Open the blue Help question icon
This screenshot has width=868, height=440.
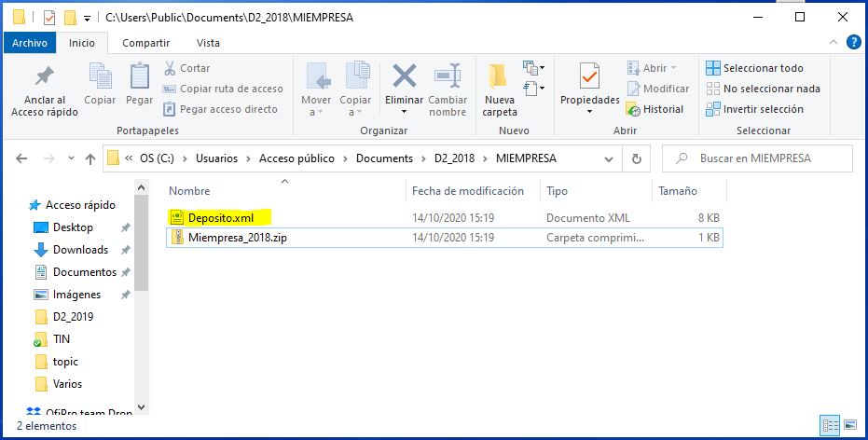click(854, 42)
